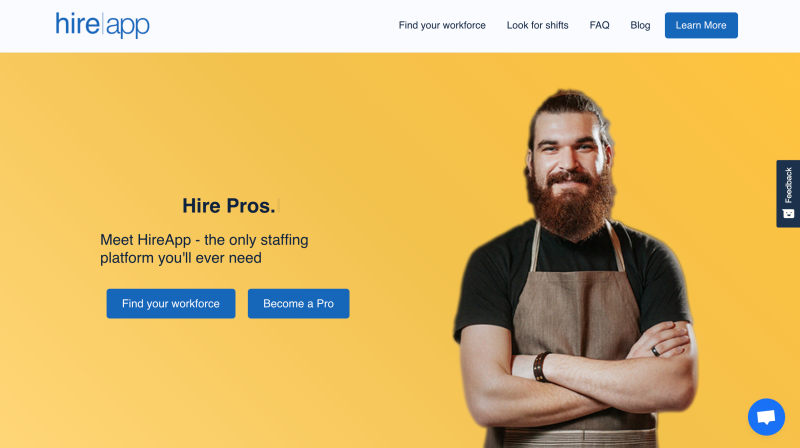The height and width of the screenshot is (448, 800).
Task: Click the Meet HireApp tagline paragraph
Action: click(204, 248)
